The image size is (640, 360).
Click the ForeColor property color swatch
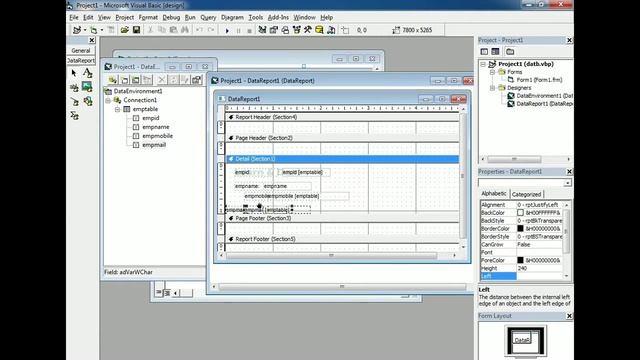[520, 260]
